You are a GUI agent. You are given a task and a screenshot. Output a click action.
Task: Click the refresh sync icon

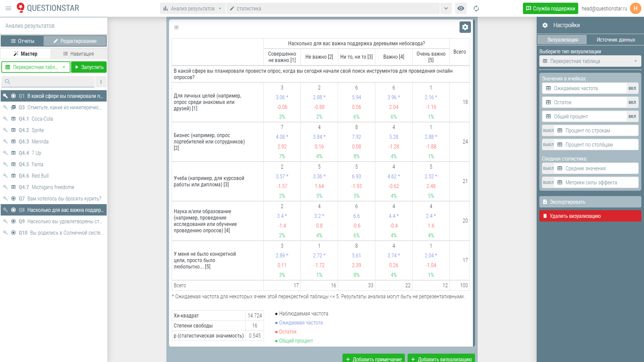[476, 8]
